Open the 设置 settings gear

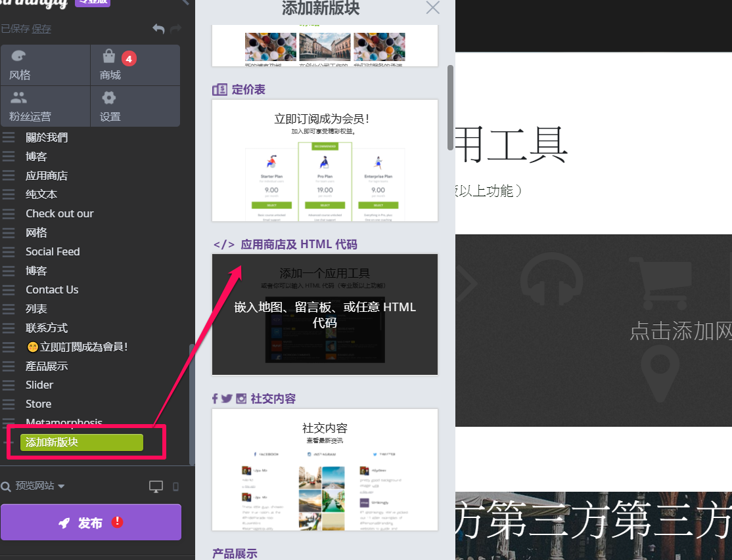click(x=109, y=97)
